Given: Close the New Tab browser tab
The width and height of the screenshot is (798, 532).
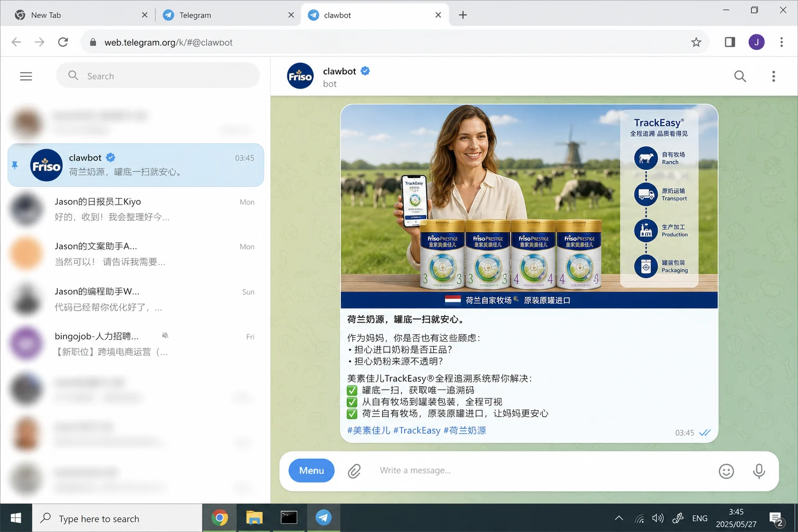Looking at the screenshot, I should (x=144, y=15).
